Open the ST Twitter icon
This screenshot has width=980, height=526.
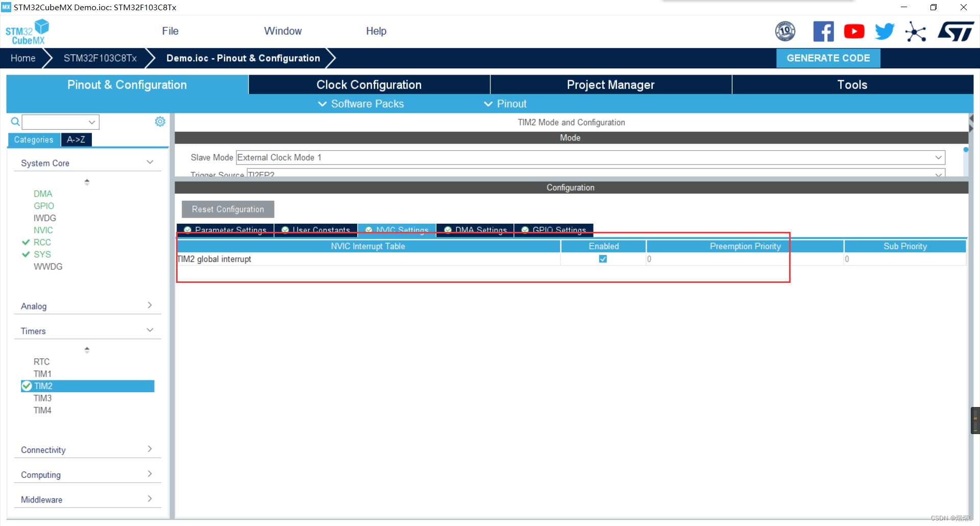point(885,32)
